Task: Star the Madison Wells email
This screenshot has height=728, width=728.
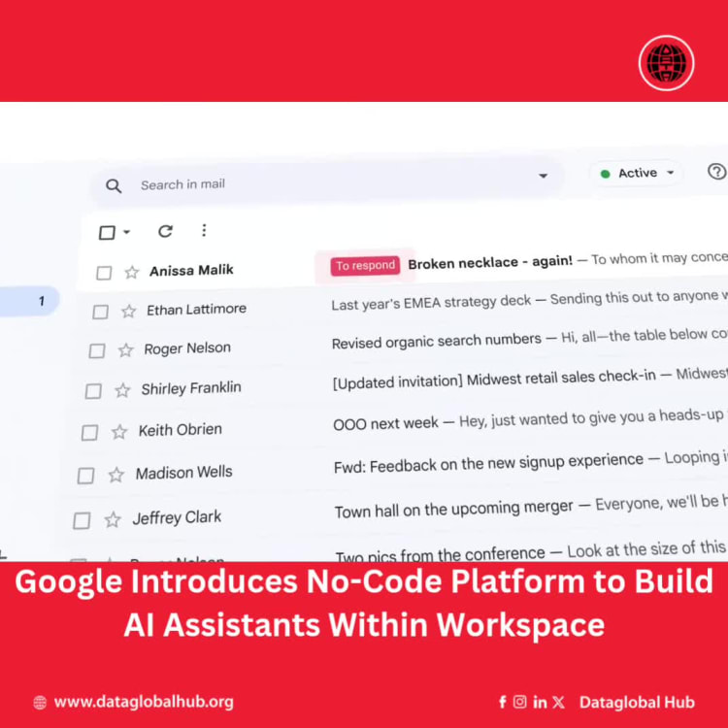Action: pos(116,475)
